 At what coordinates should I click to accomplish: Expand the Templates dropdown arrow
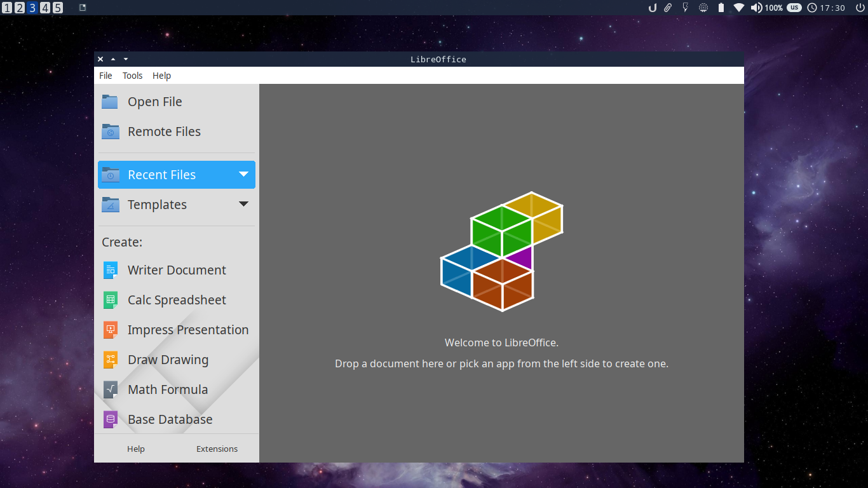coord(243,204)
